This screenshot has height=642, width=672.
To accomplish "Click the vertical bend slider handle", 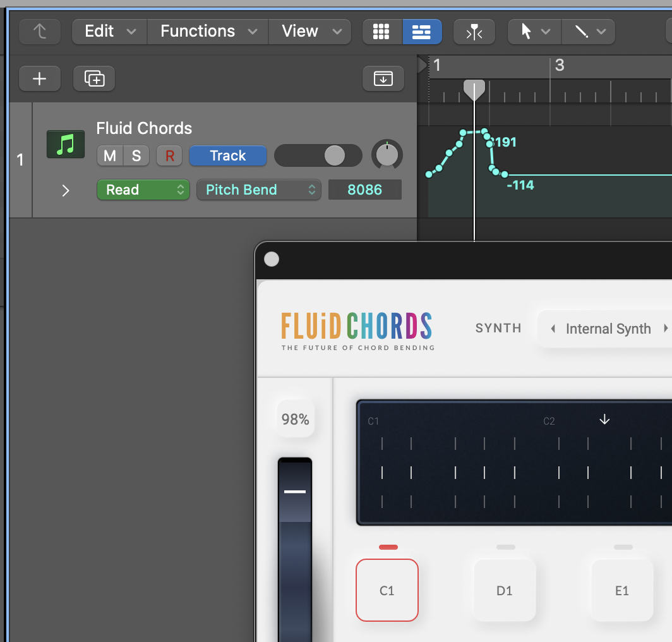I will tap(295, 492).
